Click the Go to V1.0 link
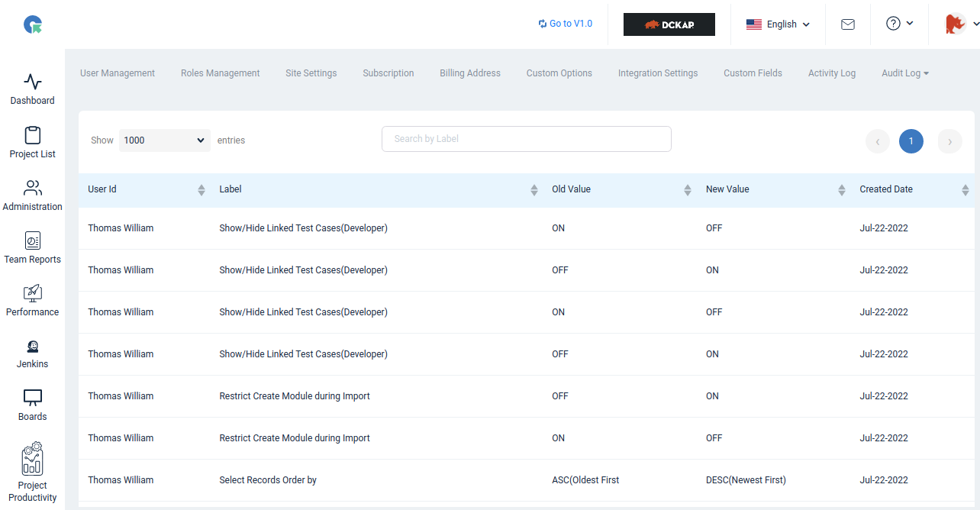Image resolution: width=980 pixels, height=510 pixels. pos(565,24)
